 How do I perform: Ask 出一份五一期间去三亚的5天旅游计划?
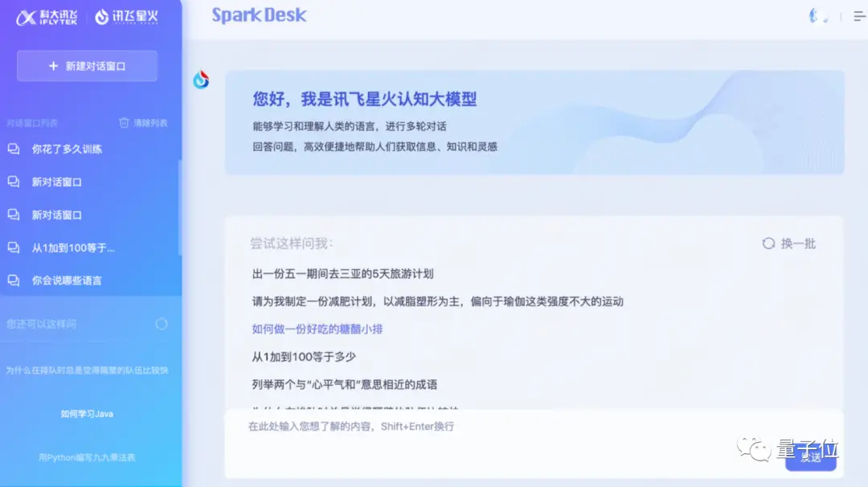342,274
